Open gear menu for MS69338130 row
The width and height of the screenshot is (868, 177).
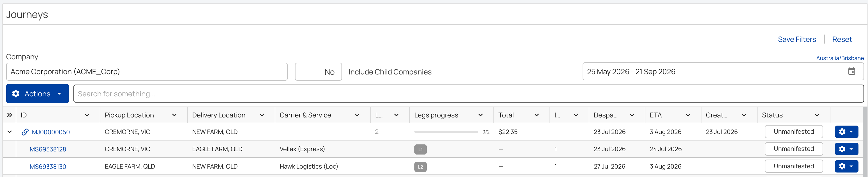click(846, 166)
